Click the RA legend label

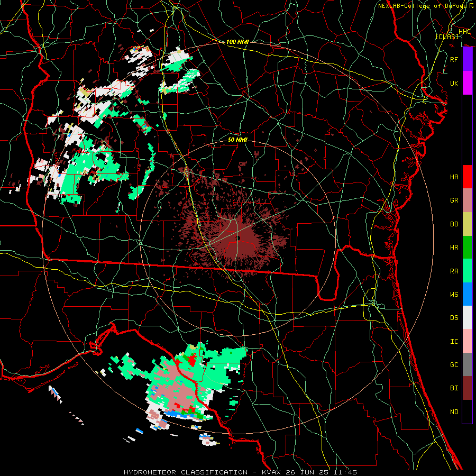pyautogui.click(x=454, y=271)
